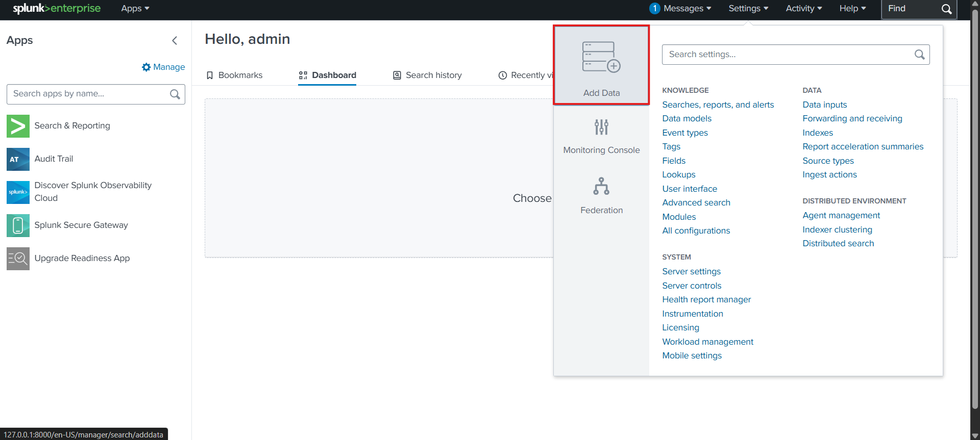
Task: Click the Bookmarks tab icon
Action: click(209, 75)
